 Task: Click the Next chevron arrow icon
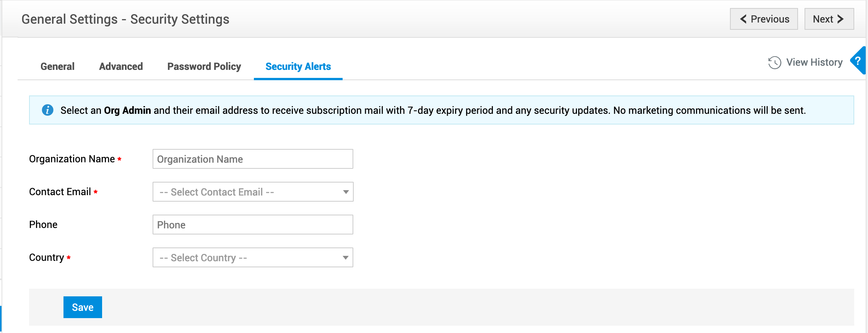tap(840, 19)
